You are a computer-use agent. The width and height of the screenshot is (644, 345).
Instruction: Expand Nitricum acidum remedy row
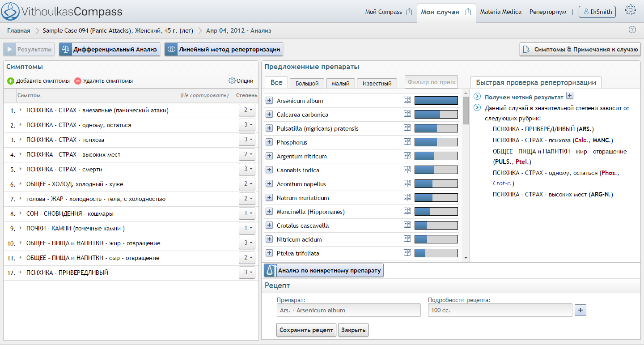pos(269,239)
